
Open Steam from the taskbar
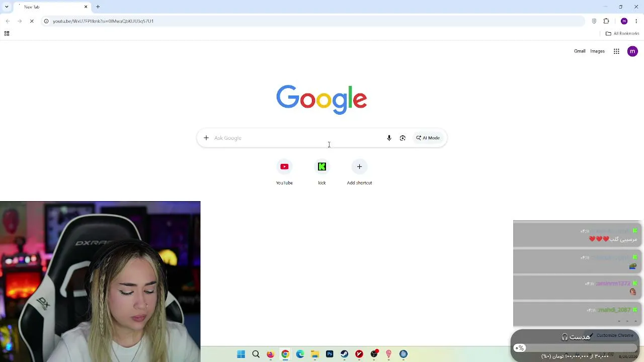344,354
